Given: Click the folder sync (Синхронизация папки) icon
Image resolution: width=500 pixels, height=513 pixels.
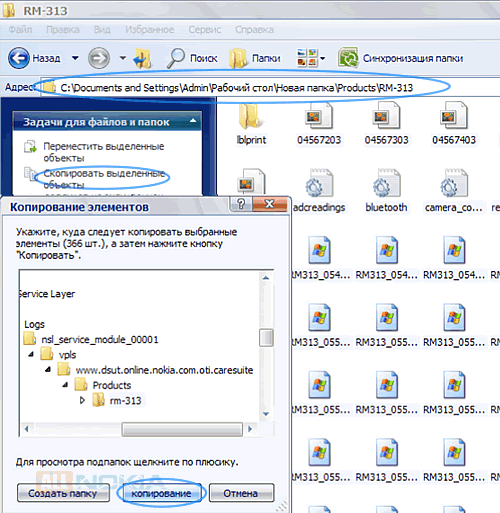Looking at the screenshot, I should 348,58.
